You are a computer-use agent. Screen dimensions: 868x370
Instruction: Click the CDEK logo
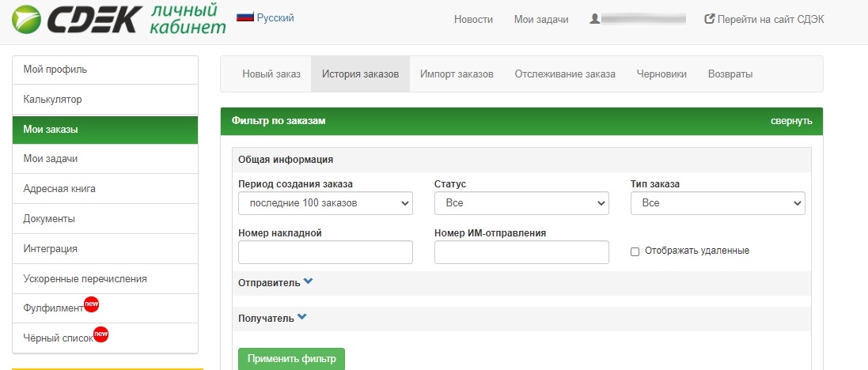[x=78, y=19]
